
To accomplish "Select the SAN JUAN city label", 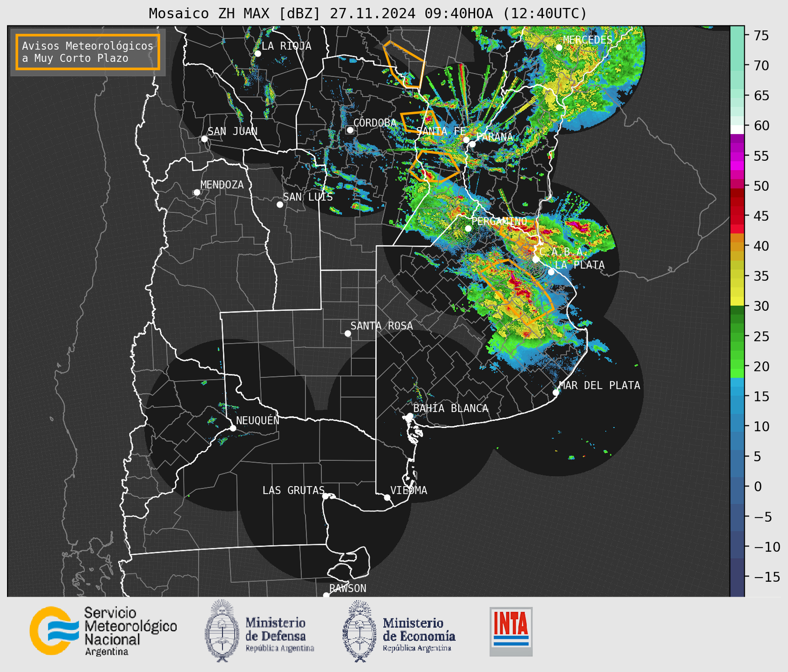I will [232, 131].
